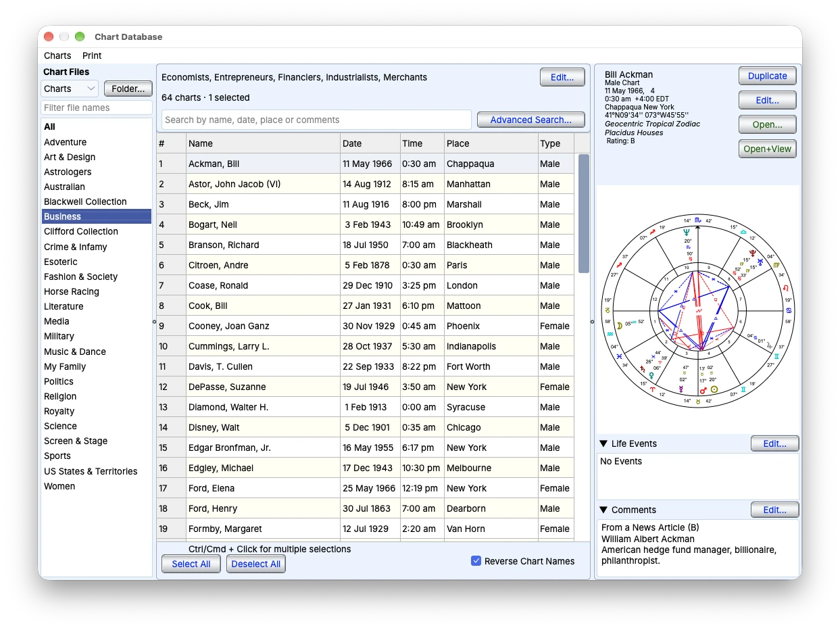Select the Astrologers chart file
The image size is (840, 630).
[97, 172]
